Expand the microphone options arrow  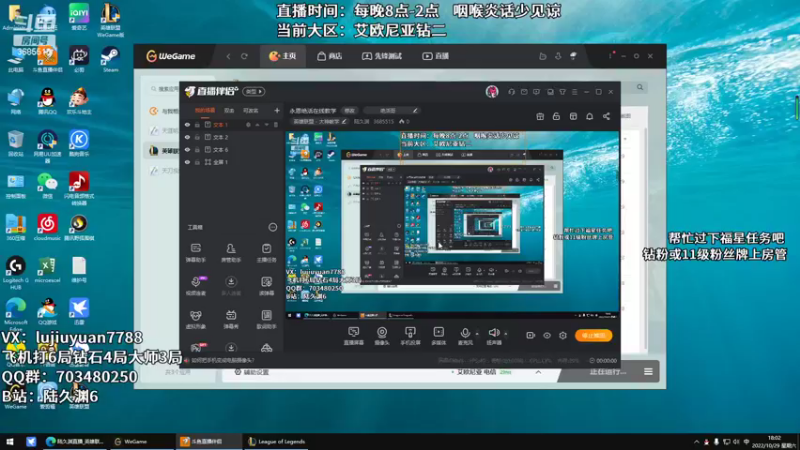[x=477, y=334]
